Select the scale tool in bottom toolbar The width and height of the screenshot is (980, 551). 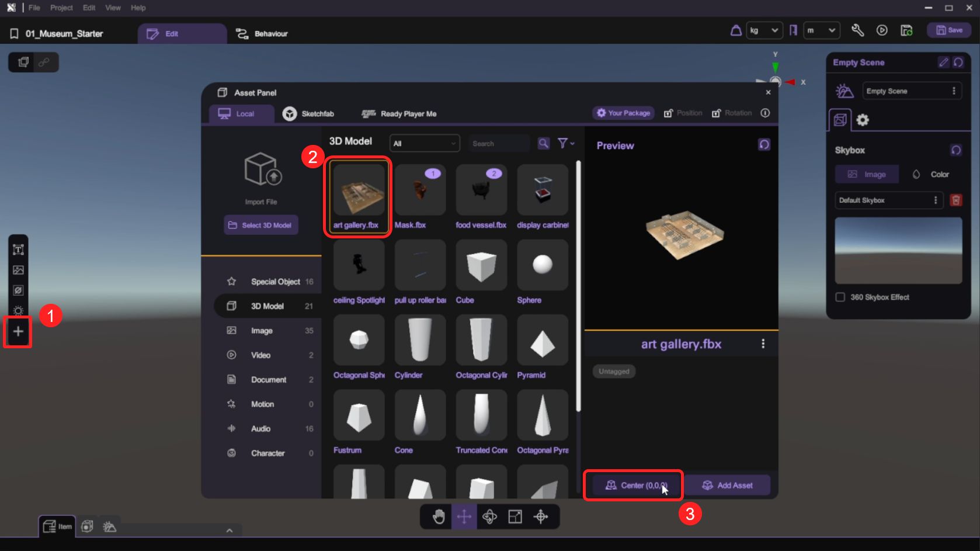[x=515, y=517]
